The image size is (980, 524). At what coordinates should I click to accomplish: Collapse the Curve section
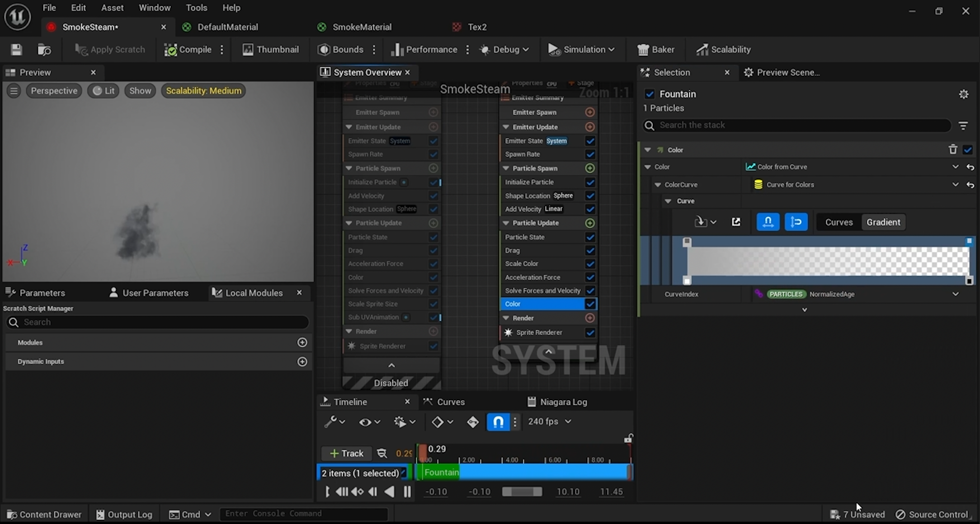click(x=668, y=201)
